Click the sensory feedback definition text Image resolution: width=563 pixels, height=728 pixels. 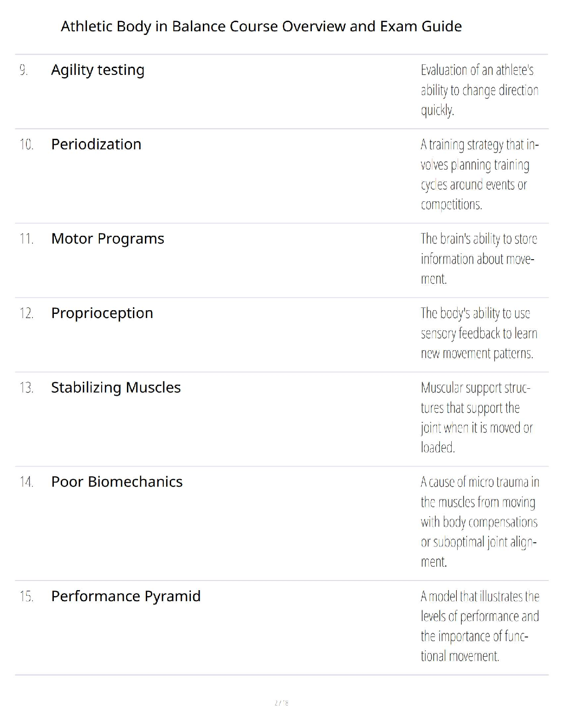[x=478, y=333]
